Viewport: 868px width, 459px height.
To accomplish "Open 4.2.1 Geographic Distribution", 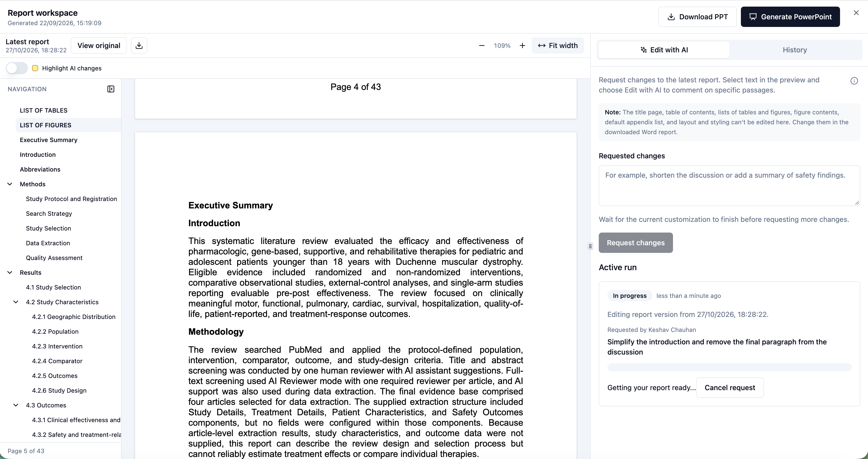I will (74, 317).
